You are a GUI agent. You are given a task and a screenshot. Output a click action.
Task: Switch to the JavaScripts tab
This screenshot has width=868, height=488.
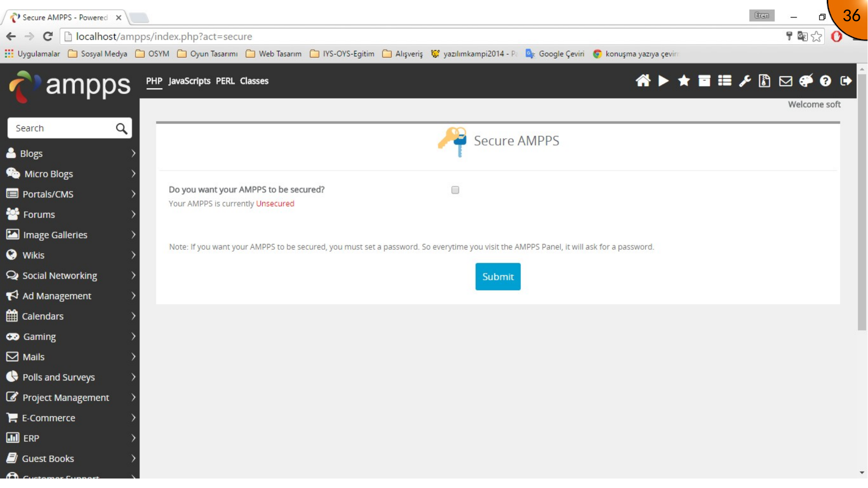pyautogui.click(x=189, y=81)
